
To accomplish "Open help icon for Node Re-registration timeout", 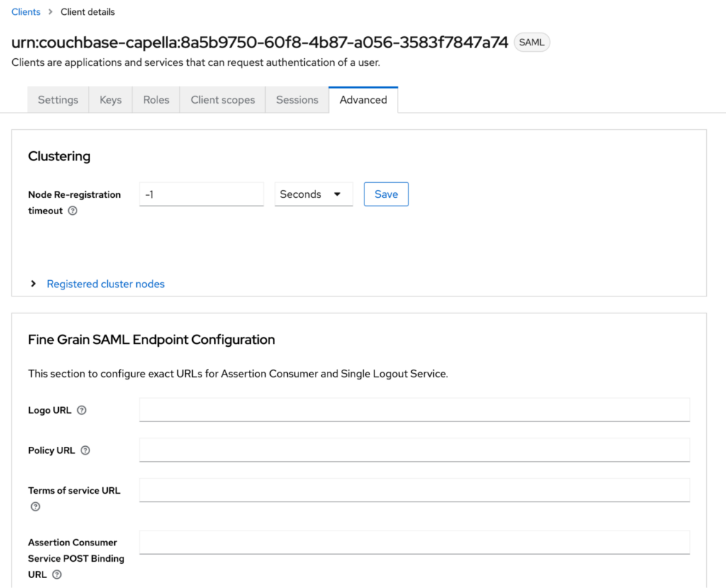I will pyautogui.click(x=73, y=211).
